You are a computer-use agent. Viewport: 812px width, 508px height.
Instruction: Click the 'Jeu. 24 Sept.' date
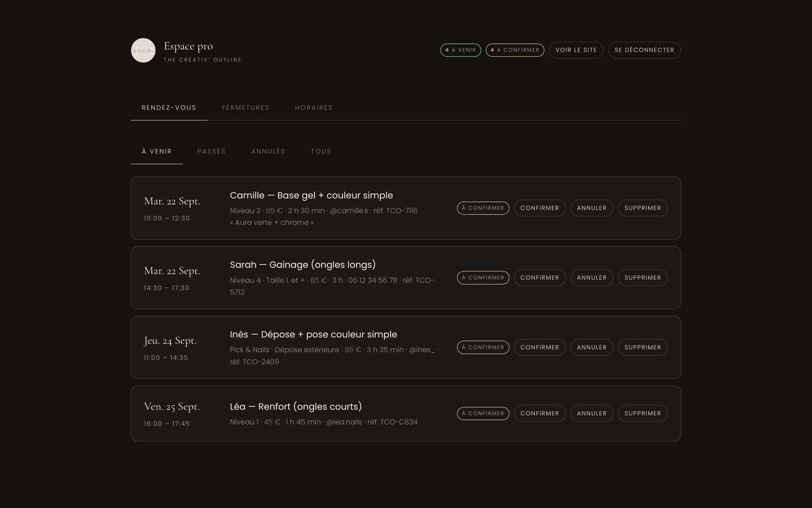(x=170, y=341)
